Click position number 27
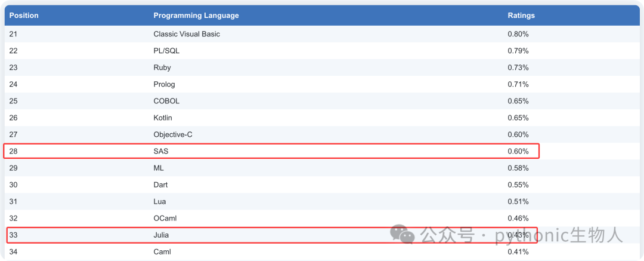The image size is (644, 261). pyautogui.click(x=14, y=134)
